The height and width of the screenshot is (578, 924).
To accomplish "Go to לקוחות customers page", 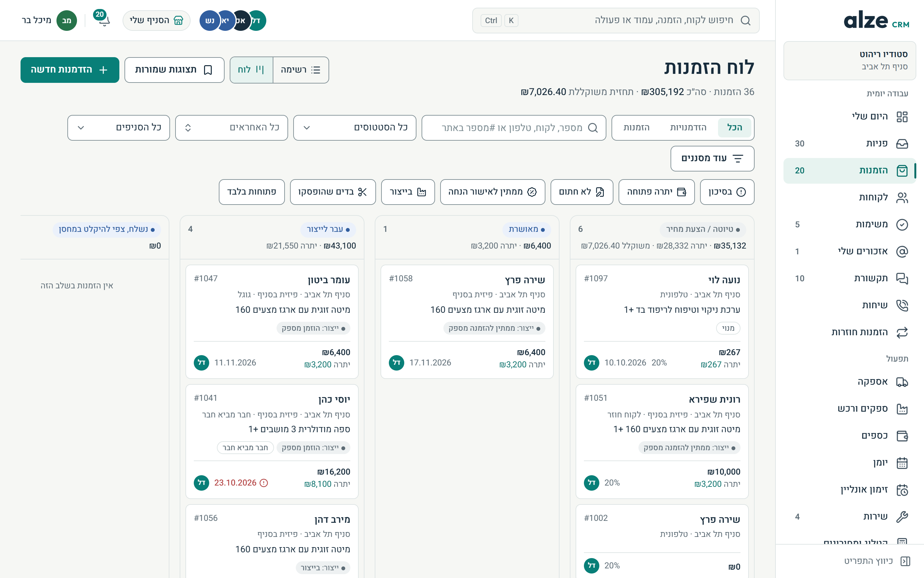I will 849,197.
